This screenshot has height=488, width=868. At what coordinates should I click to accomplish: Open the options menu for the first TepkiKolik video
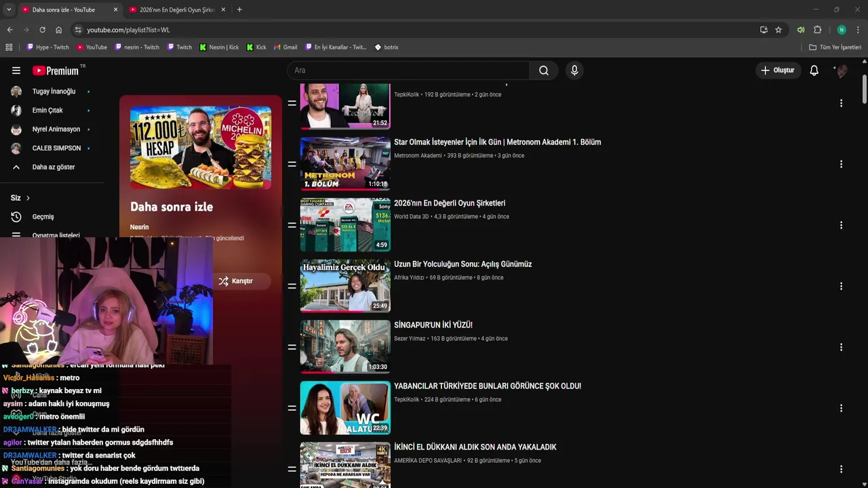841,103
